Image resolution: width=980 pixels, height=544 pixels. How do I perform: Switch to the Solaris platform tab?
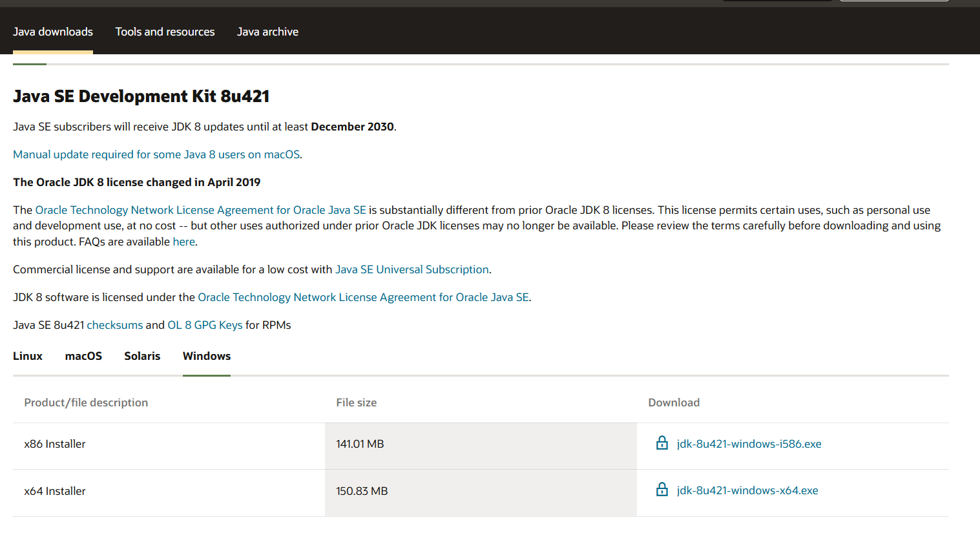click(142, 356)
